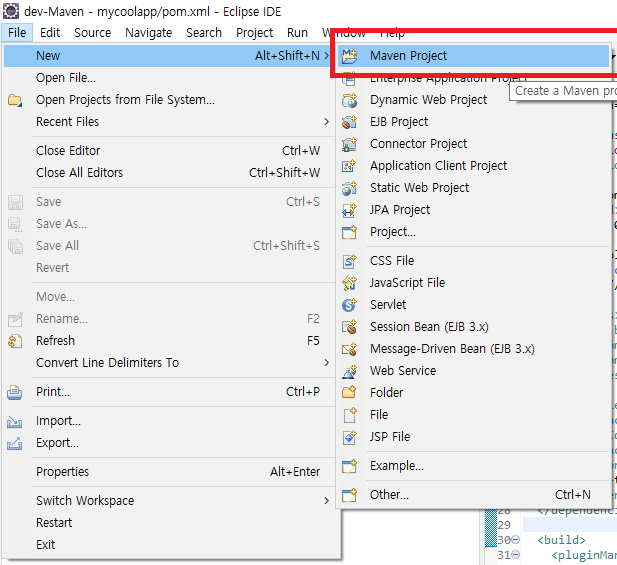This screenshot has height=565, width=617.
Task: Click the Other... wizard icon
Action: (x=349, y=495)
